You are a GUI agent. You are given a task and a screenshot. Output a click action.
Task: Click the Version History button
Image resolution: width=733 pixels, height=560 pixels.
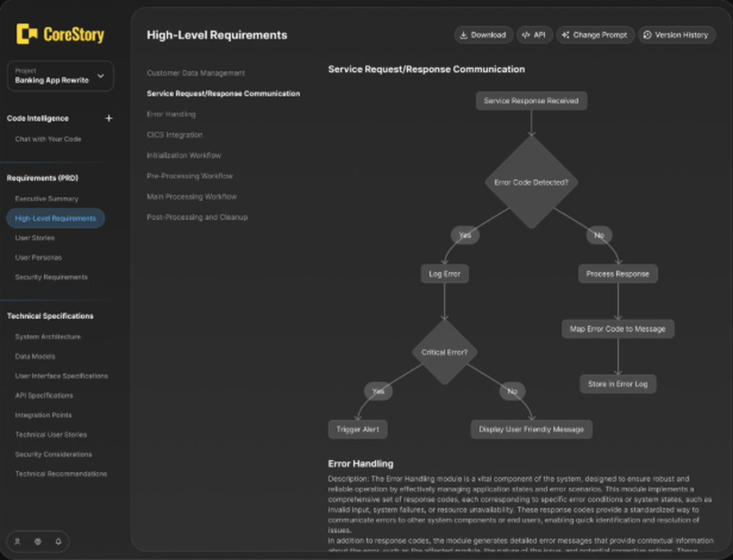(677, 34)
